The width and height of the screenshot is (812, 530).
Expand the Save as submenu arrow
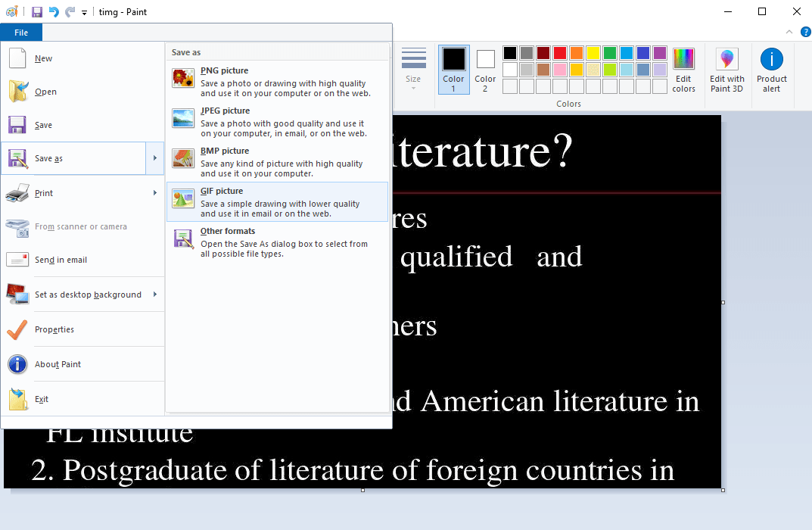point(155,158)
